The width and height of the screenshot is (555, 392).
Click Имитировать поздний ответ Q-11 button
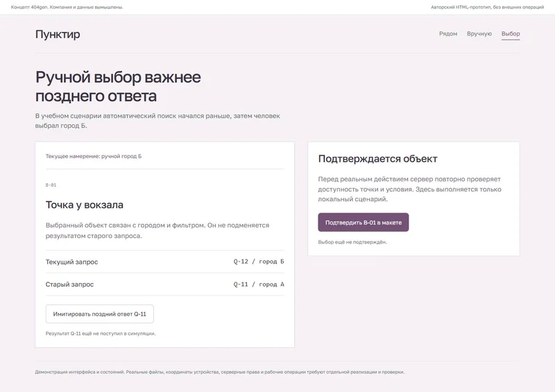99,314
